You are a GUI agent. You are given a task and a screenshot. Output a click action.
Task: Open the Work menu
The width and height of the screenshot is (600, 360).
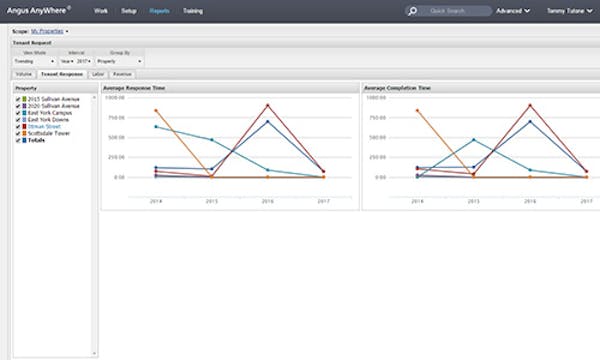[x=101, y=11]
